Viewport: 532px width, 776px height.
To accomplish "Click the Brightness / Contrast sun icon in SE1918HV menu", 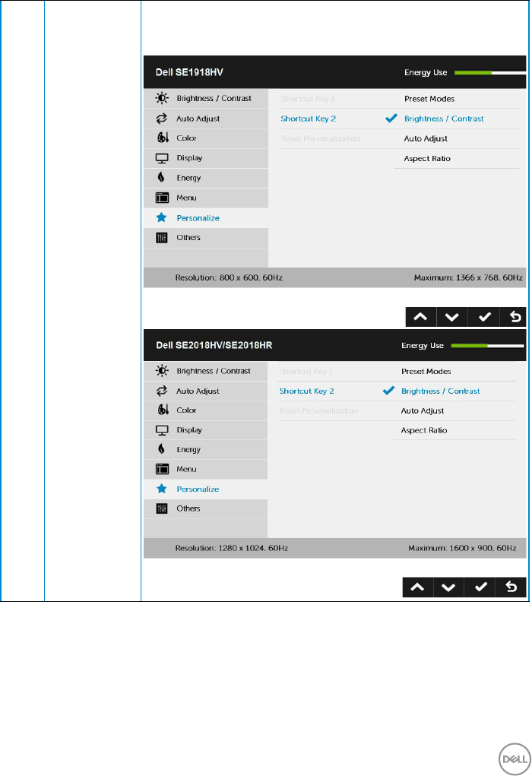I will pyautogui.click(x=162, y=98).
